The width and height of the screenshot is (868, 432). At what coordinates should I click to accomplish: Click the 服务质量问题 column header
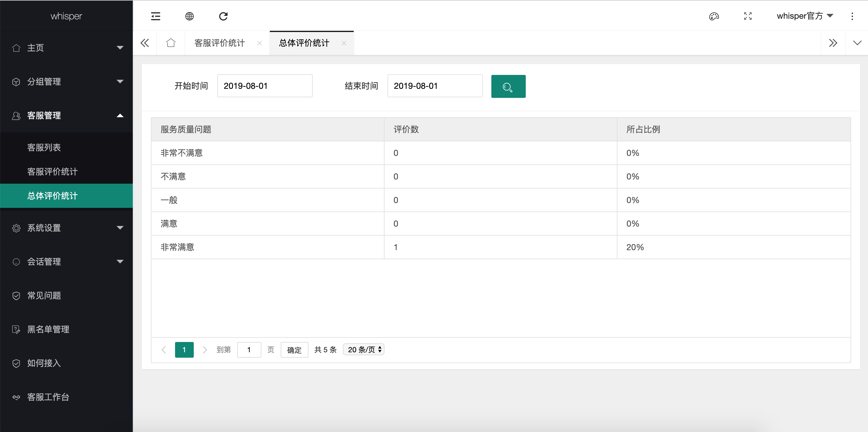[x=267, y=130]
